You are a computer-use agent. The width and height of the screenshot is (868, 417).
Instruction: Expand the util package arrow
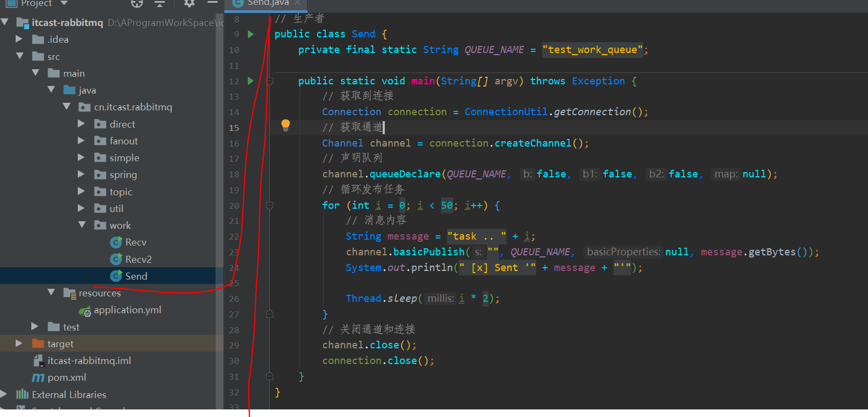(82, 208)
